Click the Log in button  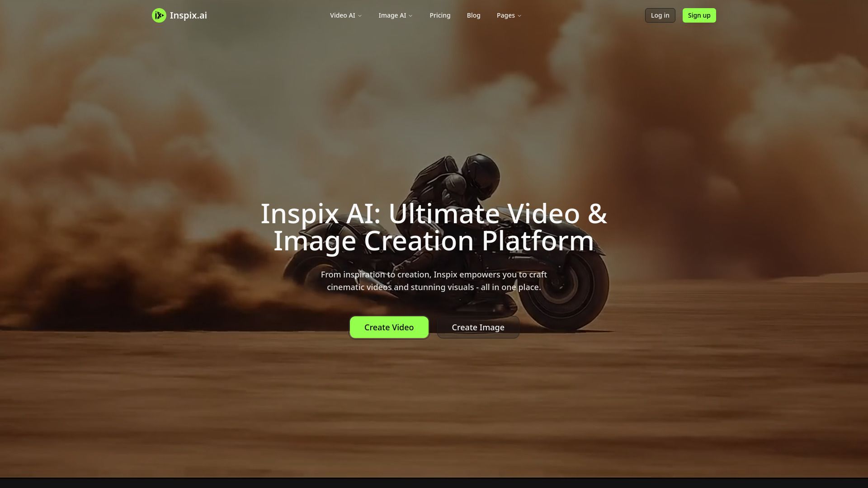[660, 15]
